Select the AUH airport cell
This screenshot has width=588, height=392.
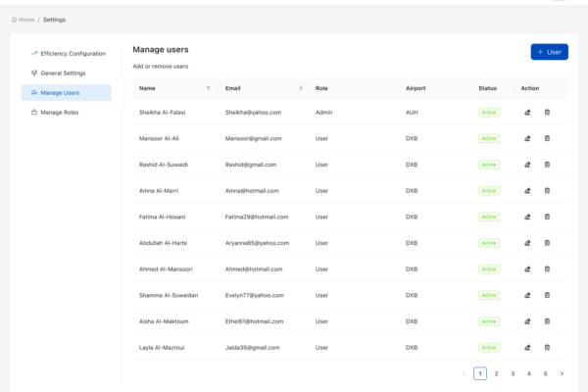(x=412, y=113)
